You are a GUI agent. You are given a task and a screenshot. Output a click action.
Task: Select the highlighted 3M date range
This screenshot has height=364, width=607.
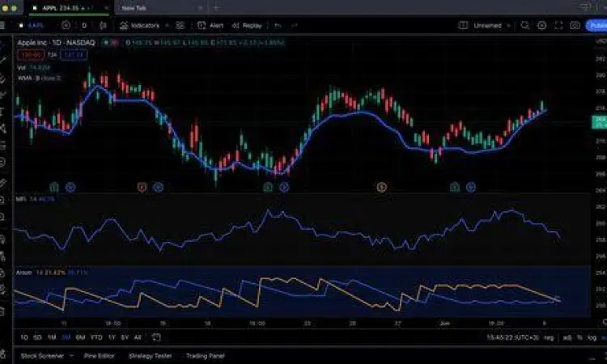(66, 337)
